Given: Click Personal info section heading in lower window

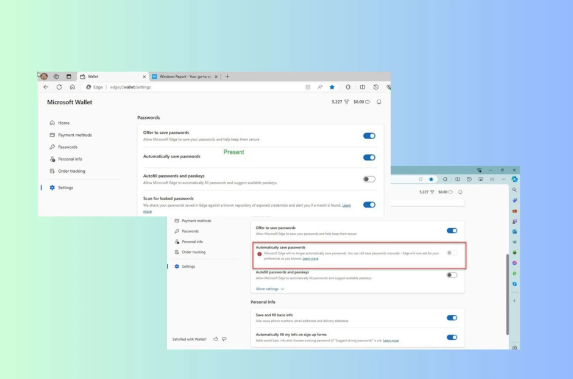Looking at the screenshot, I should point(263,302).
